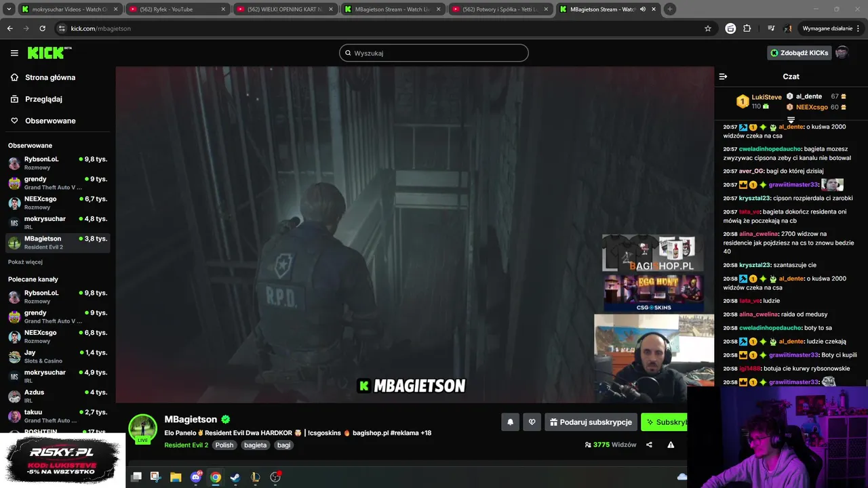Bookmark this page with star icon
Viewport: 868px width, 488px height.
[x=708, y=28]
